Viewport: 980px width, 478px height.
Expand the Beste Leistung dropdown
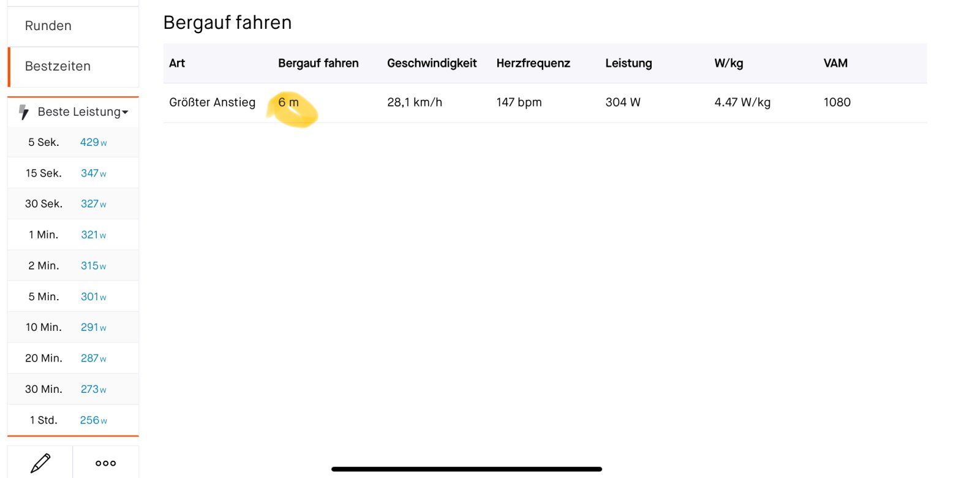pos(83,112)
